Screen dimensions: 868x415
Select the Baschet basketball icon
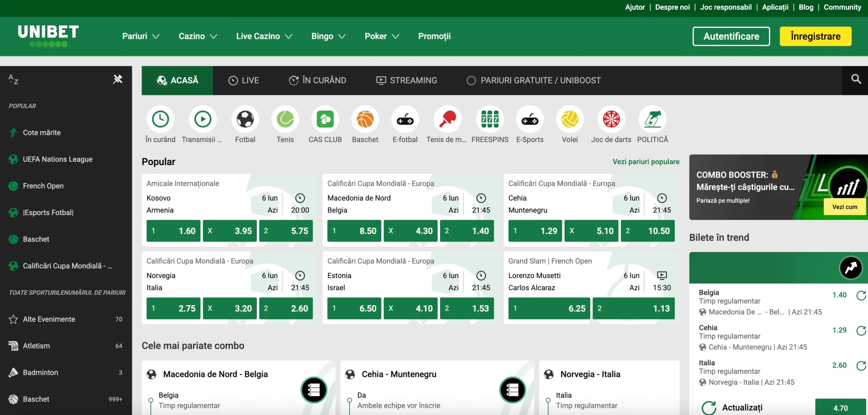click(365, 119)
